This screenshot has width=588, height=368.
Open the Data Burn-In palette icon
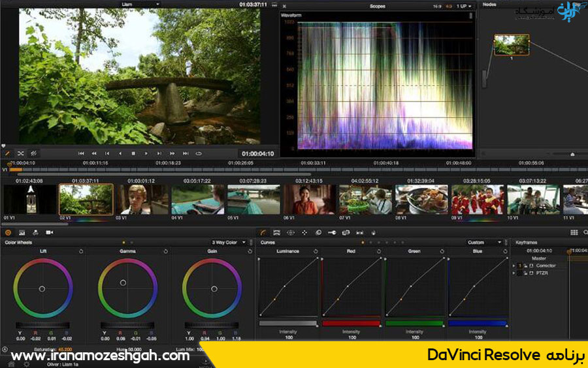374,232
